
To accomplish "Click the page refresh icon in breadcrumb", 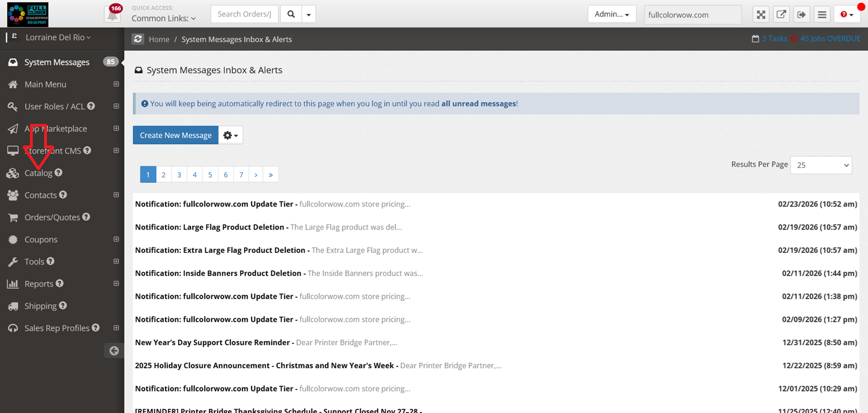I will point(138,39).
